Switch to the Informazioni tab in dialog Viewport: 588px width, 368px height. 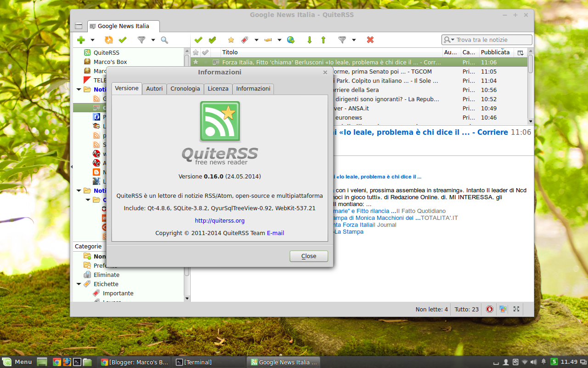click(x=253, y=89)
